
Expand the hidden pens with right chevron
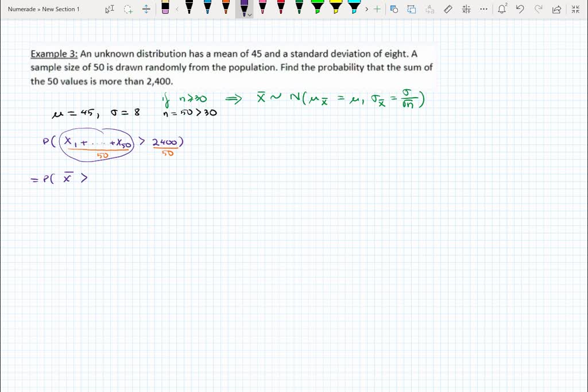tap(367, 9)
